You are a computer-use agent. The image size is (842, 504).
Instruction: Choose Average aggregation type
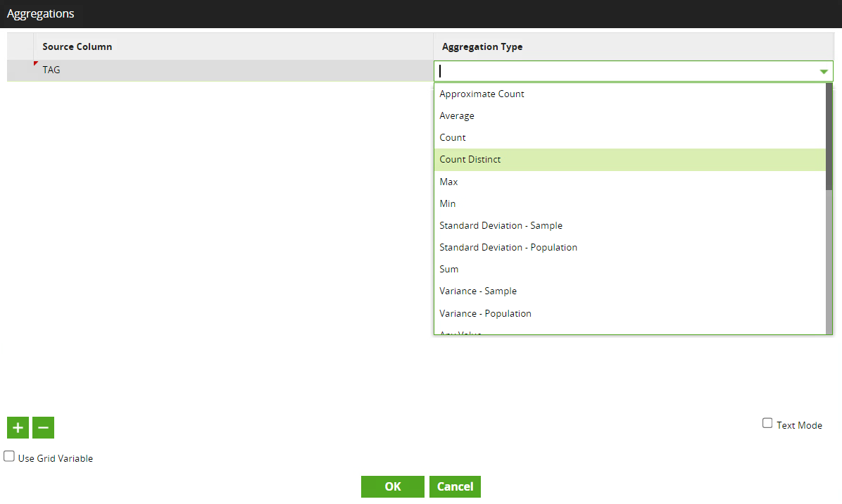point(457,115)
